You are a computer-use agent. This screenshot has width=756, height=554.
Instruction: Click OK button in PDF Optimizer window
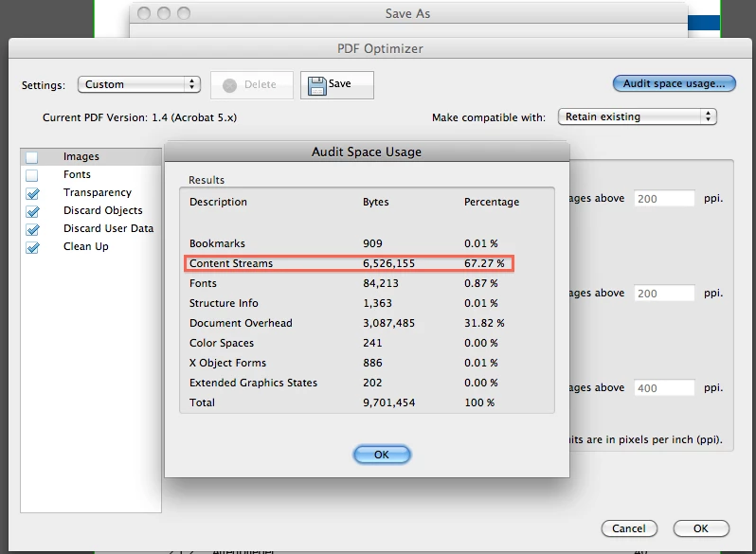(x=701, y=528)
